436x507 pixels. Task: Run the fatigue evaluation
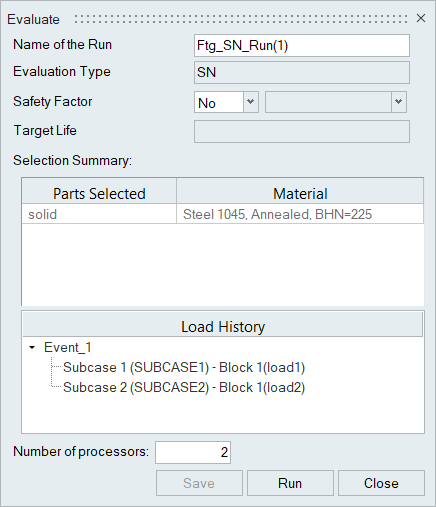point(290,483)
